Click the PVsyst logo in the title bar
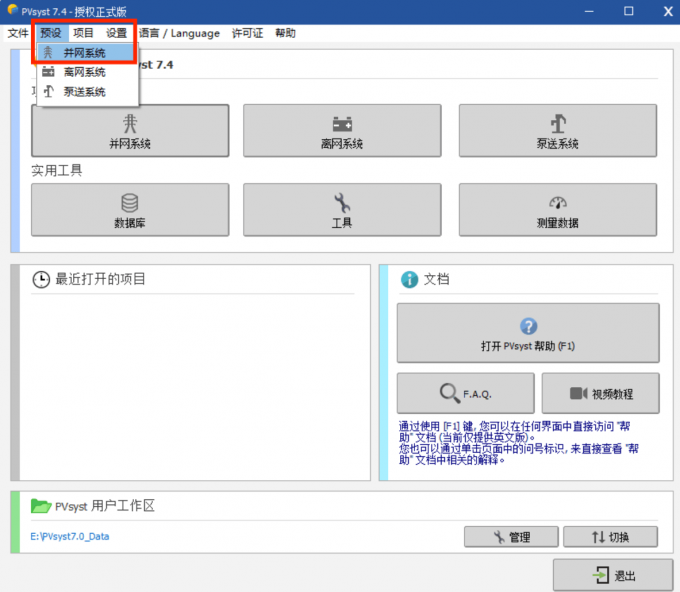Screen dimensions: 680x592 click(x=13, y=9)
